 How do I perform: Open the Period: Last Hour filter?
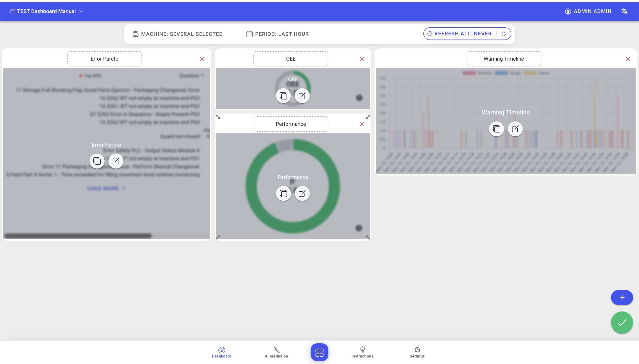click(278, 34)
